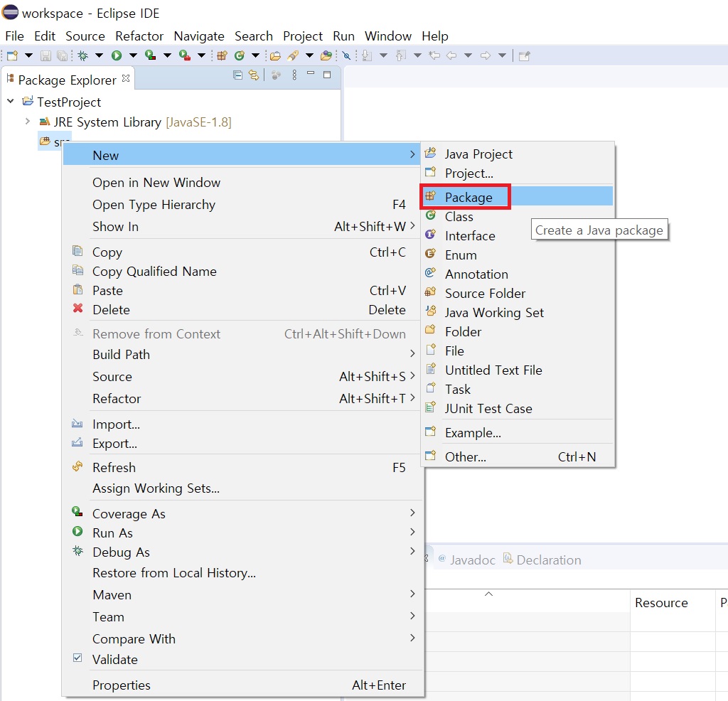Close the Package Explorer tab
This screenshot has height=701, width=728.
point(126,78)
